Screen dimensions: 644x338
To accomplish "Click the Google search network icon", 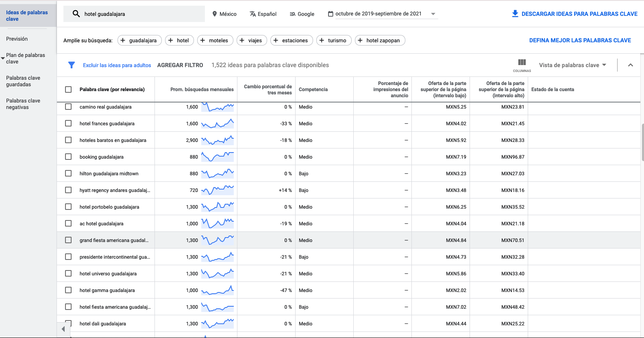I will 292,14.
